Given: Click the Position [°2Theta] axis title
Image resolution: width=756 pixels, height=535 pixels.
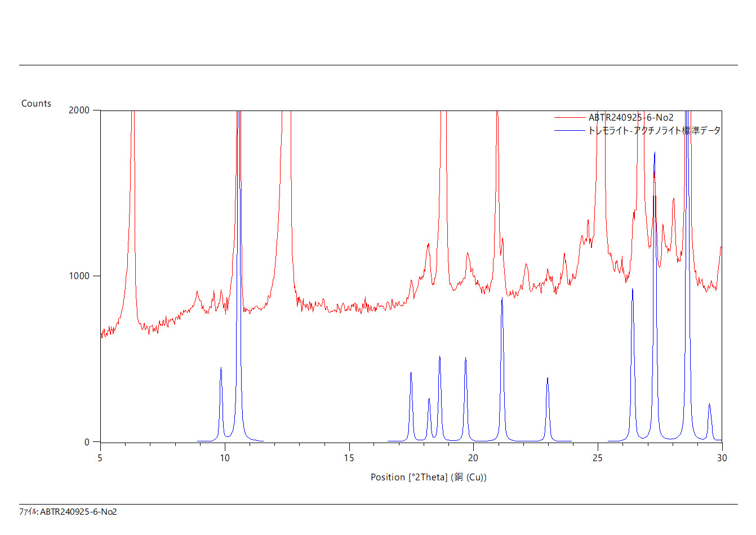Looking at the screenshot, I should click(x=428, y=477).
